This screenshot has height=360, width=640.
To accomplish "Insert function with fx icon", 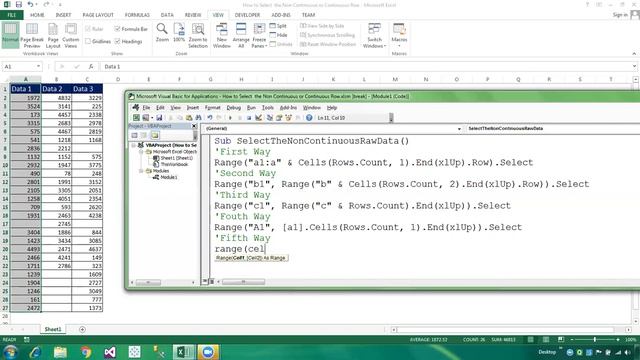I will point(91,67).
